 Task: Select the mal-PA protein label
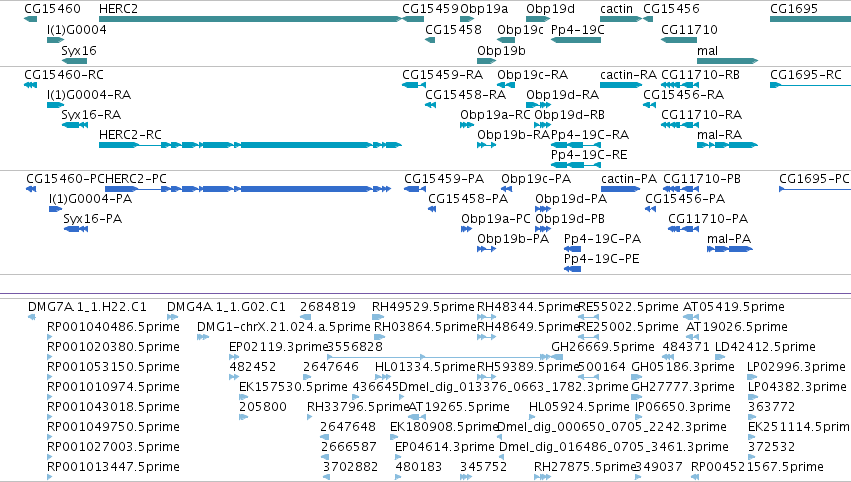(x=729, y=239)
